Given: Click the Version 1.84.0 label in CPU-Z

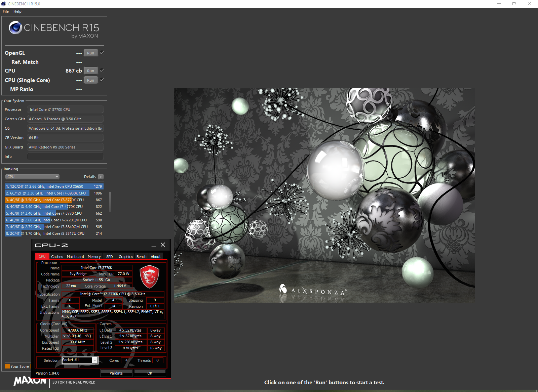Looking at the screenshot, I should [x=47, y=373].
